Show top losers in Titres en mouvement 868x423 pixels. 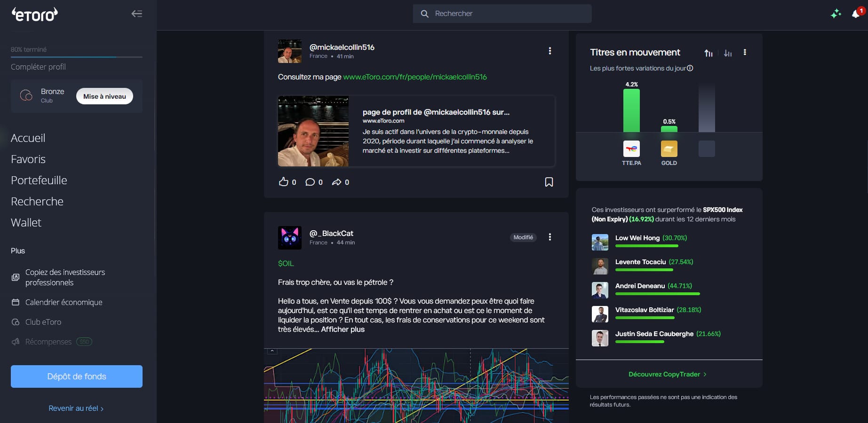click(728, 53)
